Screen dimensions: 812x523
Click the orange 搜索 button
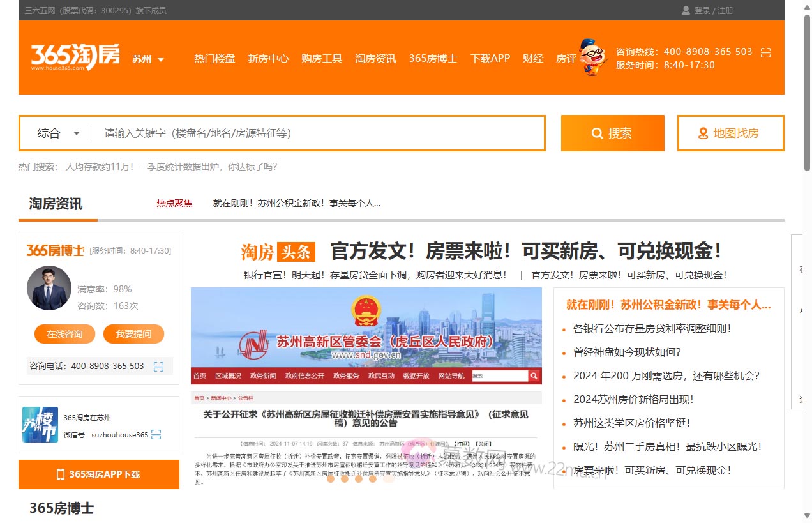[x=612, y=133]
